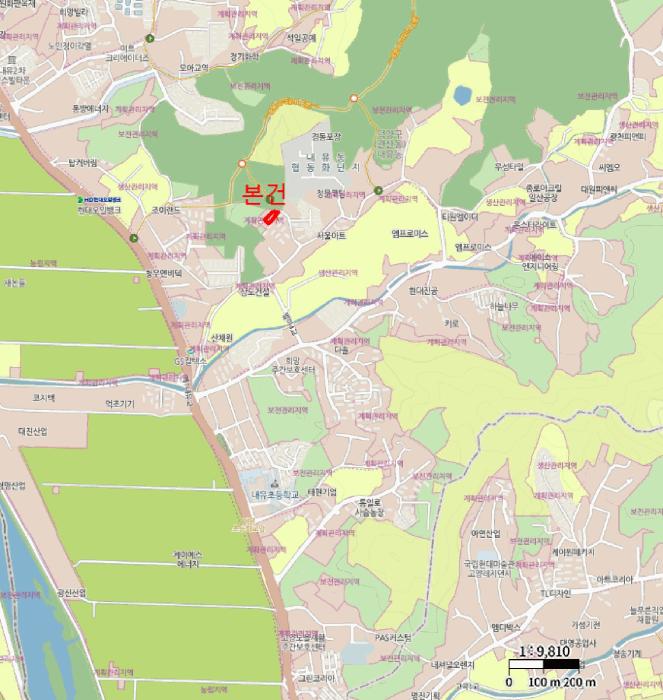Select the 멤디박스 label
The image size is (663, 700).
point(506,627)
